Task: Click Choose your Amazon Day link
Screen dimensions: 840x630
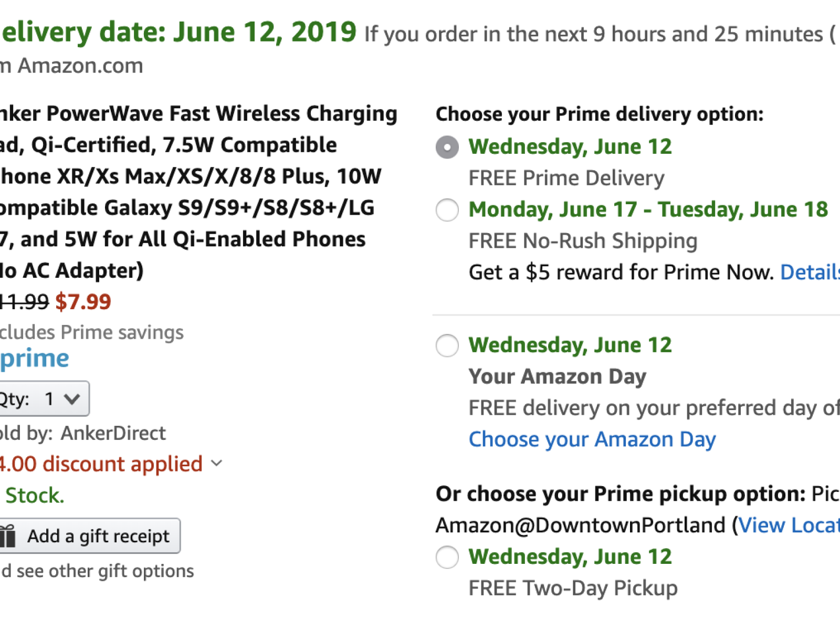Action: (592, 439)
